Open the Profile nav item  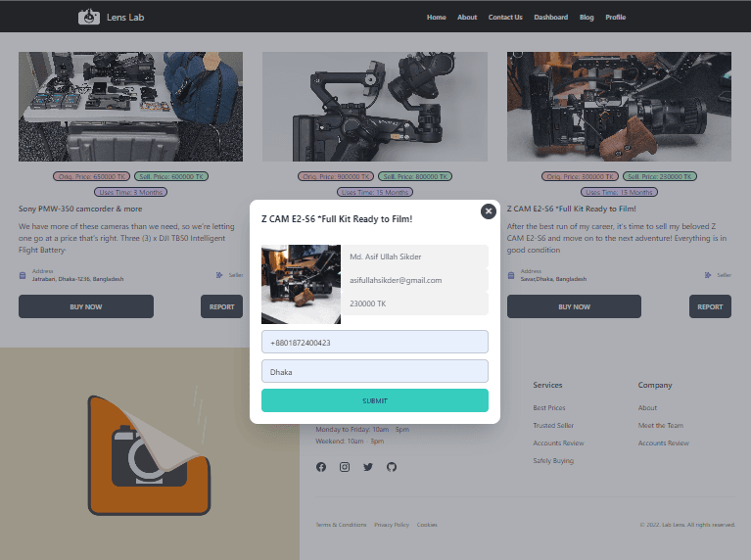[x=616, y=18]
